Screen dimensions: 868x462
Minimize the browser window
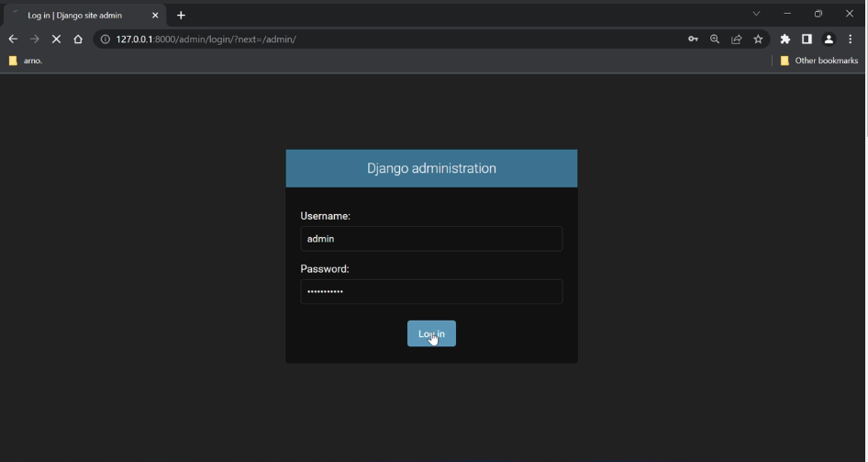click(787, 14)
